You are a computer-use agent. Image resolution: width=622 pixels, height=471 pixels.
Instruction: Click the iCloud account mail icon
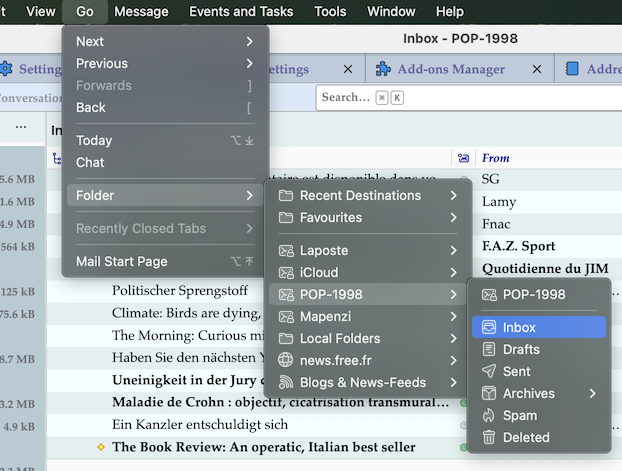pyautogui.click(x=286, y=273)
